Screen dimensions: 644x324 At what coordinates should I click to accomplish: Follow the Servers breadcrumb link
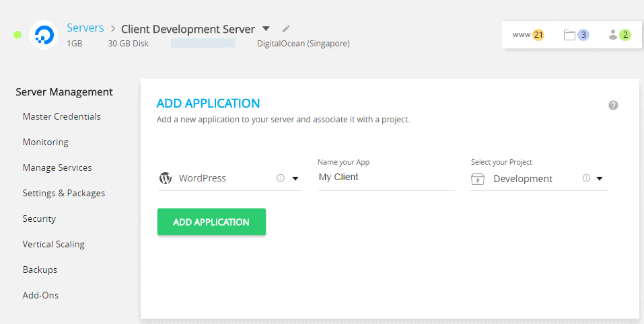(85, 28)
